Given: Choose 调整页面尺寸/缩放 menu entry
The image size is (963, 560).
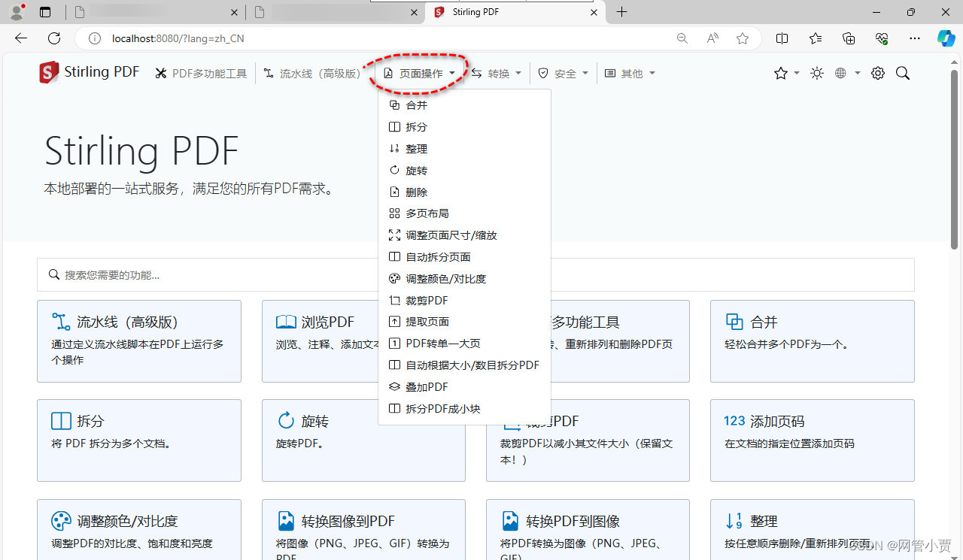Looking at the screenshot, I should [x=464, y=235].
